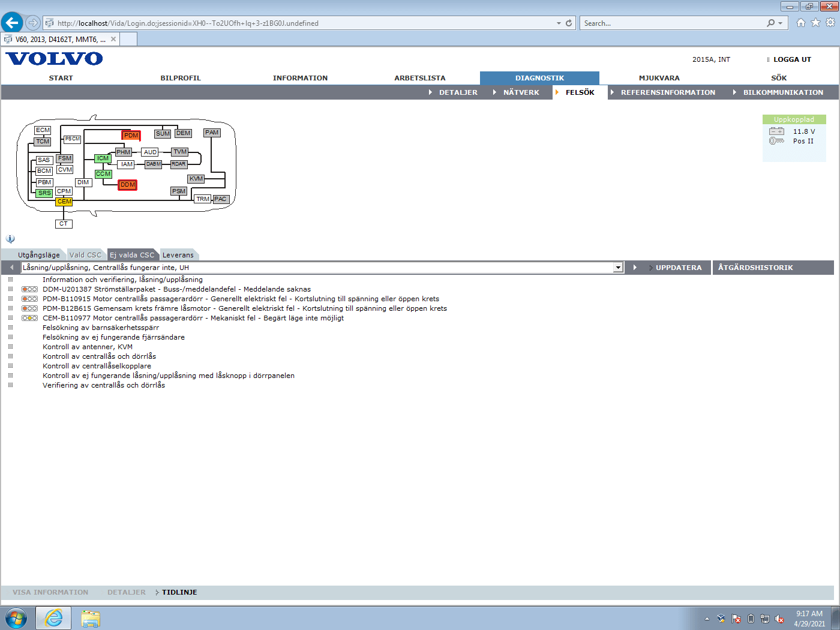Image resolution: width=840 pixels, height=630 pixels.
Task: Click the DEM module box
Action: [184, 133]
